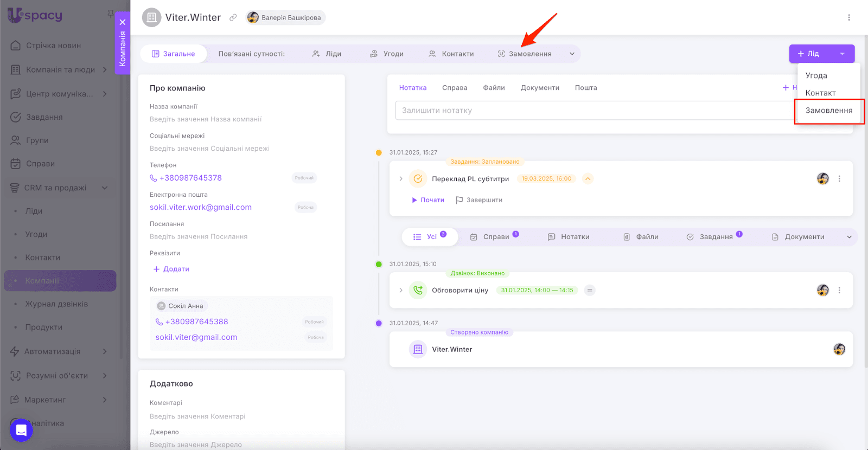This screenshot has width=868, height=450.
Task: Expand more related entities chevron after Замовлення
Action: pyautogui.click(x=572, y=54)
